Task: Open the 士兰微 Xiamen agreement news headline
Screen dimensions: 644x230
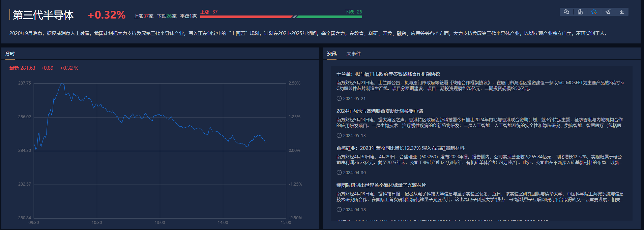Action: click(388, 74)
